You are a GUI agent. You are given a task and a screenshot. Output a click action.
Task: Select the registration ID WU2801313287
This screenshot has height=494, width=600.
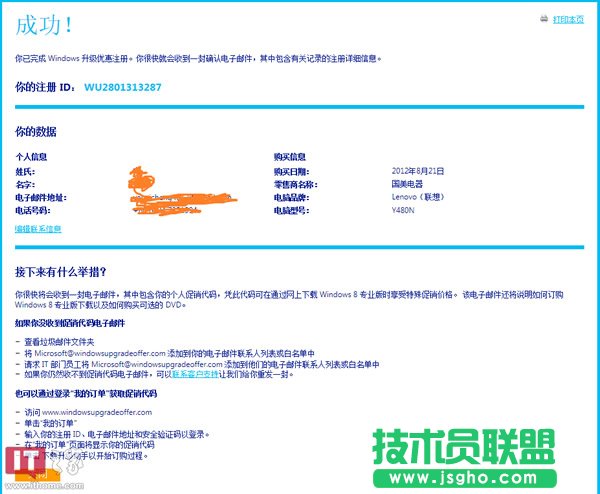coord(123,87)
